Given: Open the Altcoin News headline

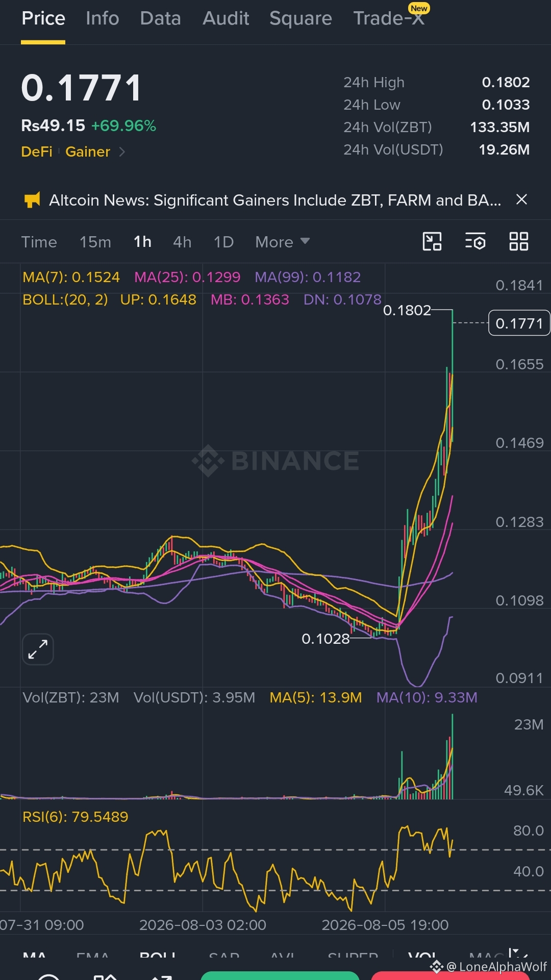Looking at the screenshot, I should (275, 200).
